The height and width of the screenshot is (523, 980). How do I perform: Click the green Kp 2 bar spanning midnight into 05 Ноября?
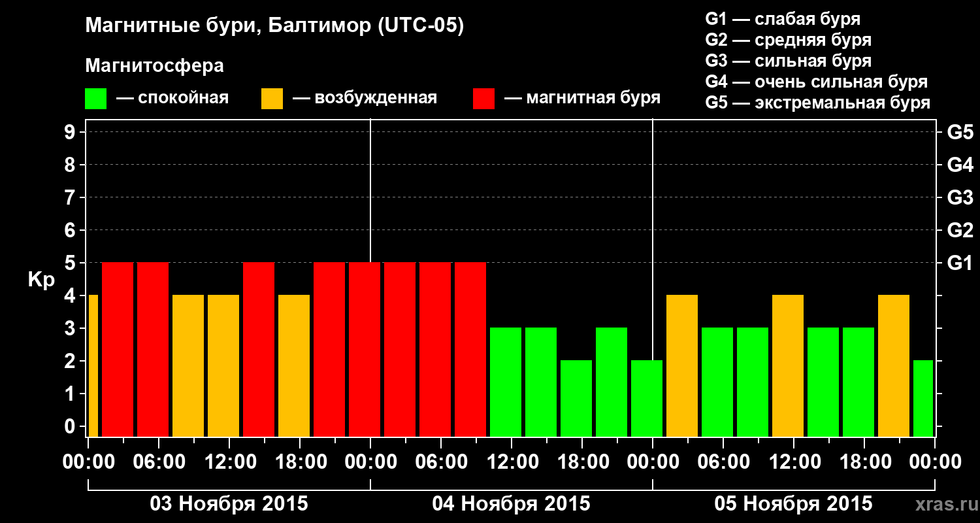647,398
